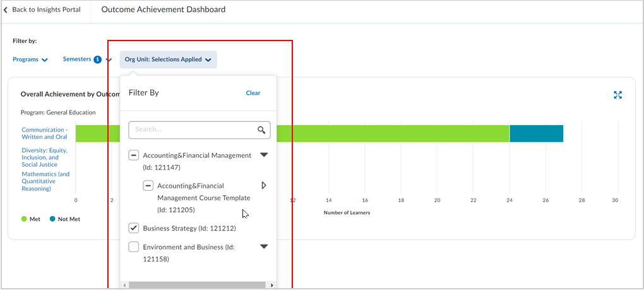The image size is (644, 290).
Task: Collapse the Accounting&Financial Management tree node
Action: click(264, 155)
